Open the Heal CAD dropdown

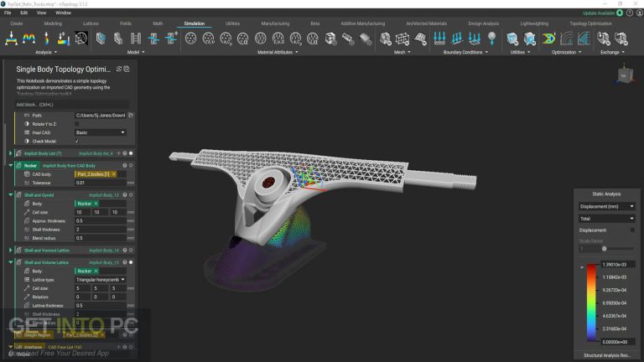click(100, 132)
